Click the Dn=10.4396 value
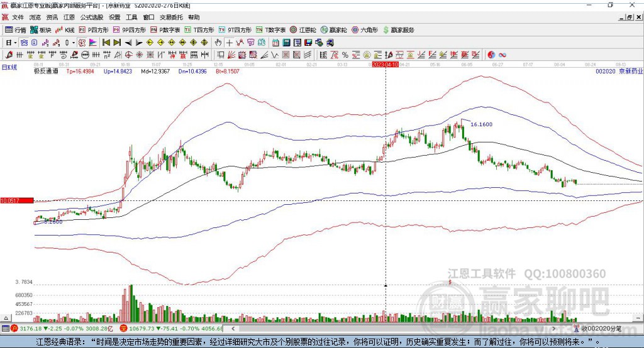 (192, 72)
